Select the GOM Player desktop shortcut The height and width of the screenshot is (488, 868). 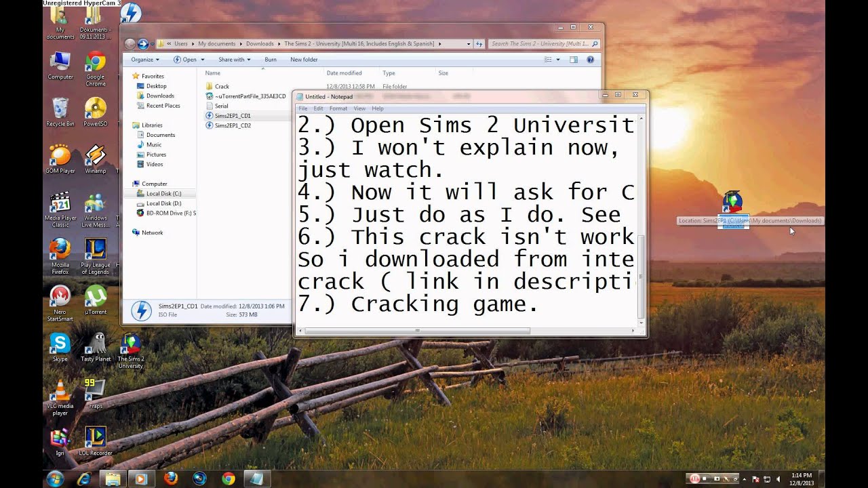pyautogui.click(x=60, y=159)
